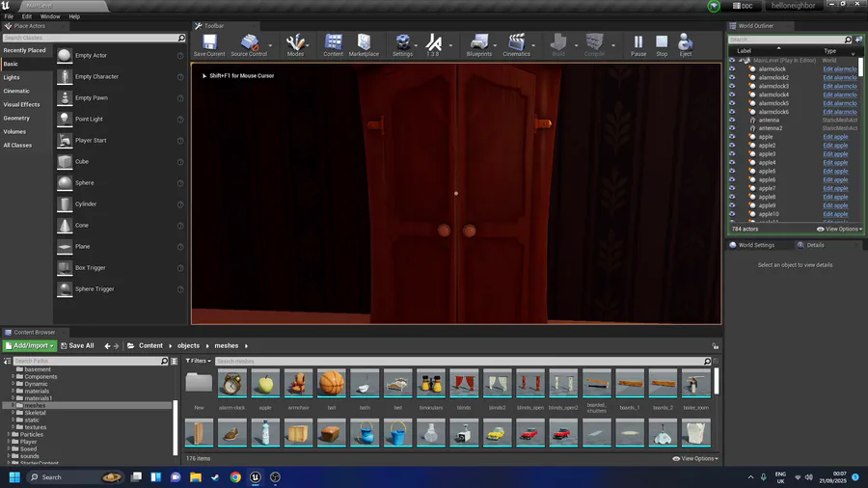The width and height of the screenshot is (868, 488).
Task: Open the Content toolbar icon
Action: [334, 44]
